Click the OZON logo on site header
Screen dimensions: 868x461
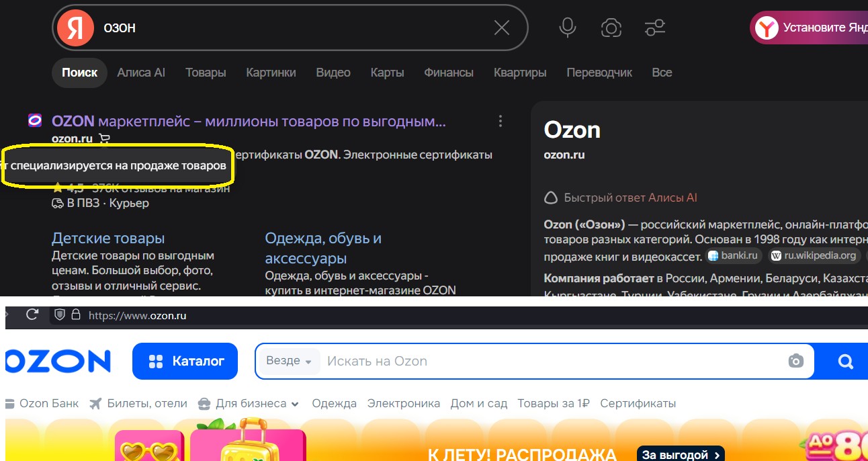tap(57, 362)
